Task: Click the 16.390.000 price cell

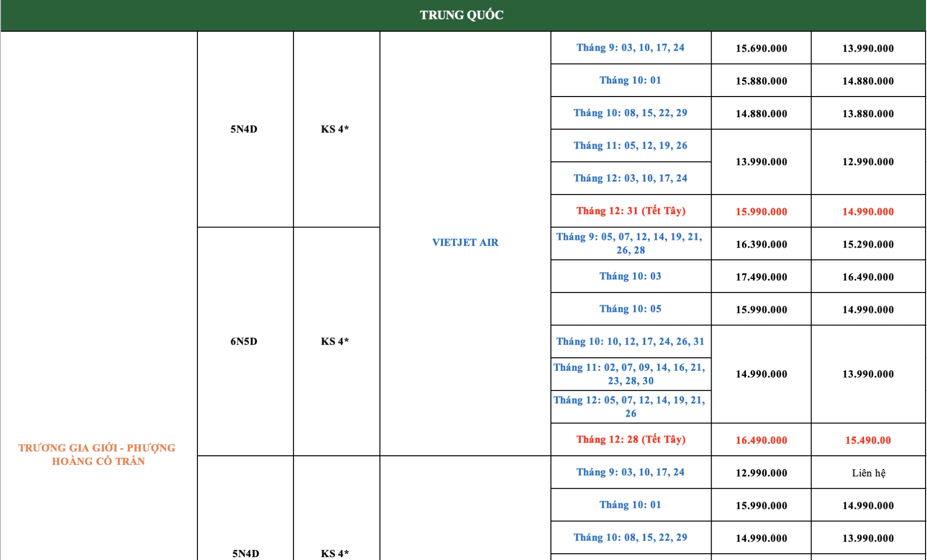Action: (761, 244)
